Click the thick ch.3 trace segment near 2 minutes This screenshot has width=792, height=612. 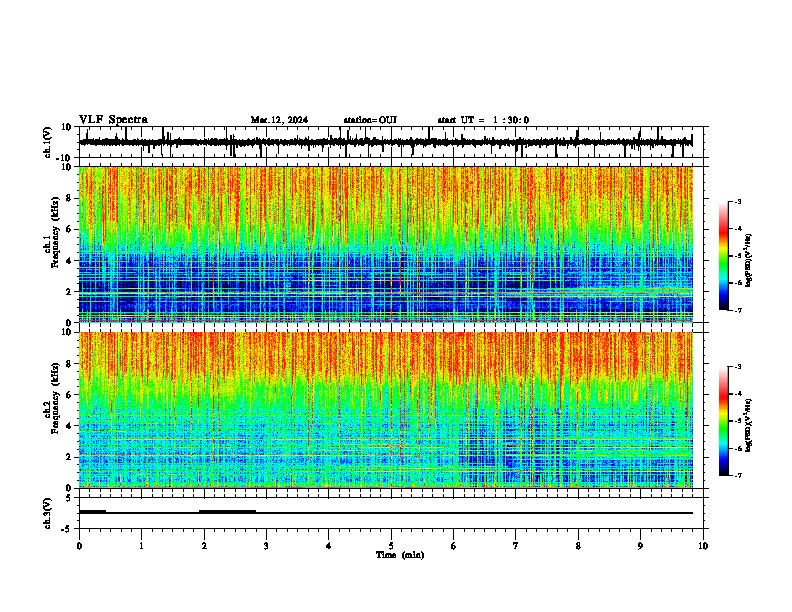[x=227, y=512]
